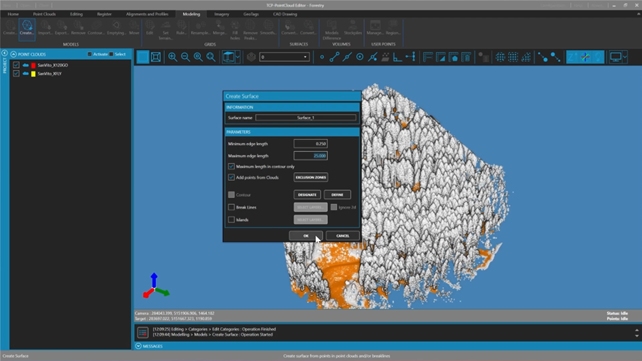Viewport: 642px width, 361px height.
Task: Click the red color swatch of SanVito_X120GO
Action: click(34, 65)
